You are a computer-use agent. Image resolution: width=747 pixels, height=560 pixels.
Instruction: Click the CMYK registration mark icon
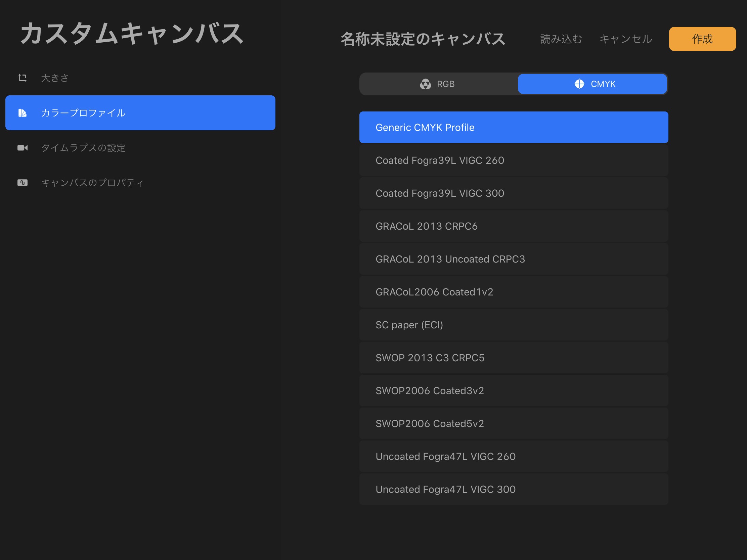click(x=579, y=84)
